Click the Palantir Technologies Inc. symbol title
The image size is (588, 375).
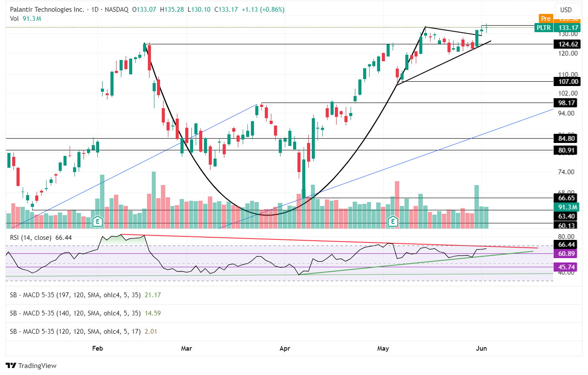(47, 10)
